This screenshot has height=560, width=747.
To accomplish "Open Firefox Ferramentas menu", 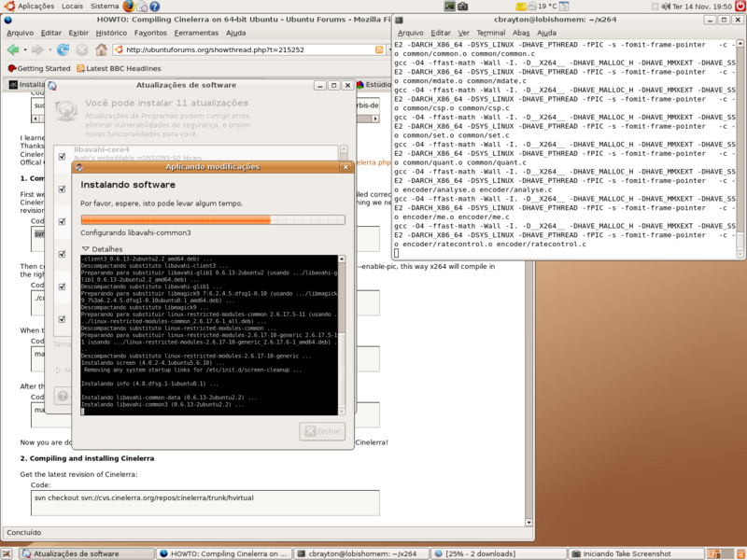I will tap(196, 33).
